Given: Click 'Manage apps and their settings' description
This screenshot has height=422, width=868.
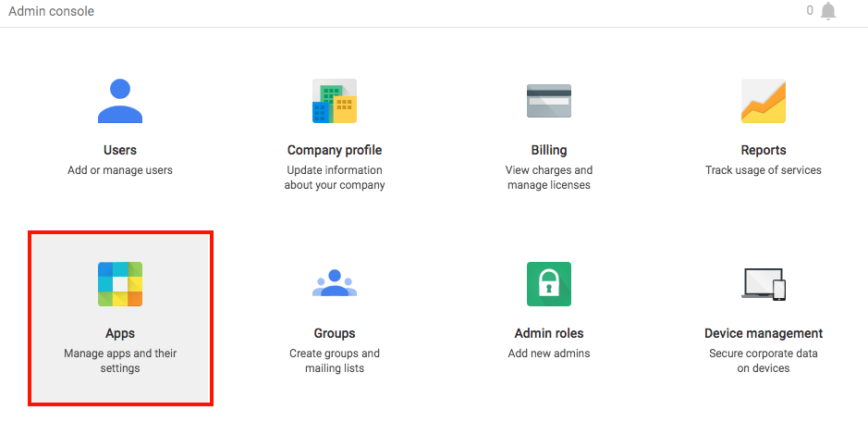Looking at the screenshot, I should (120, 360).
